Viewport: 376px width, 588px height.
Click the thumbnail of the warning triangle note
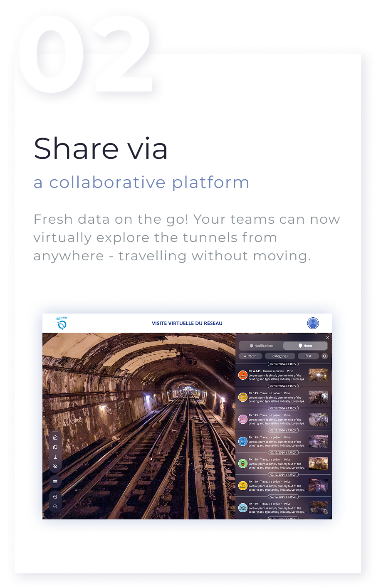318,486
